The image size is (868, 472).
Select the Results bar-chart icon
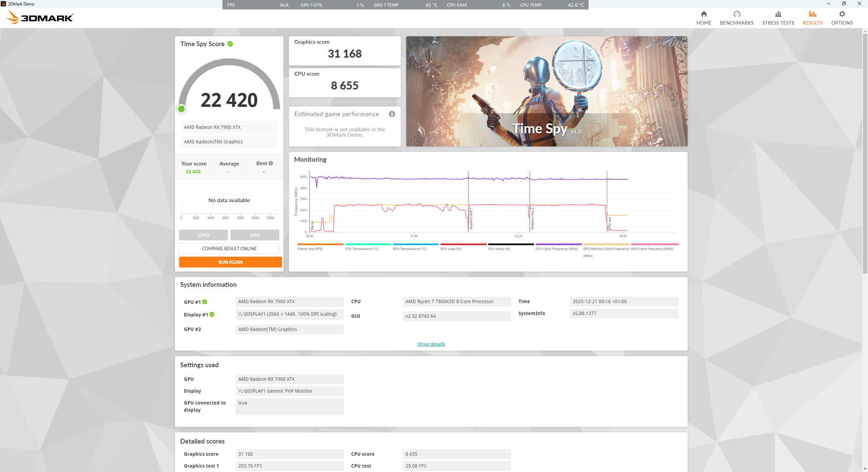coord(812,14)
